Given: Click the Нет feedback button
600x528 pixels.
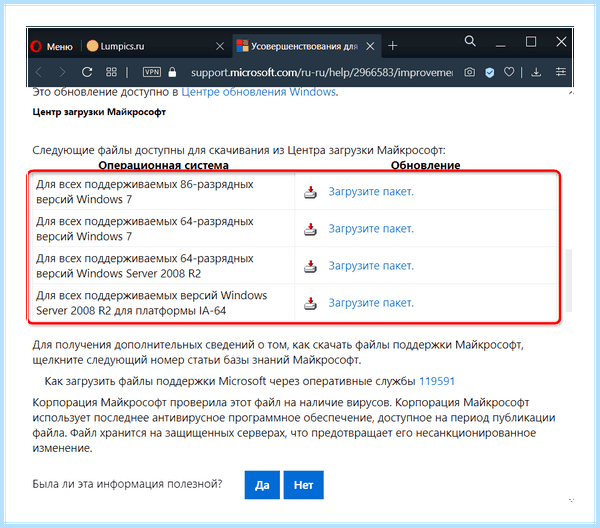Looking at the screenshot, I should click(303, 485).
